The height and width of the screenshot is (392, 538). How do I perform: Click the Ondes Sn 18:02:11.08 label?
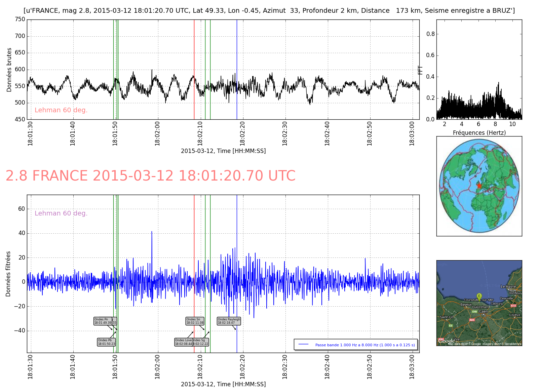pyautogui.click(x=195, y=321)
